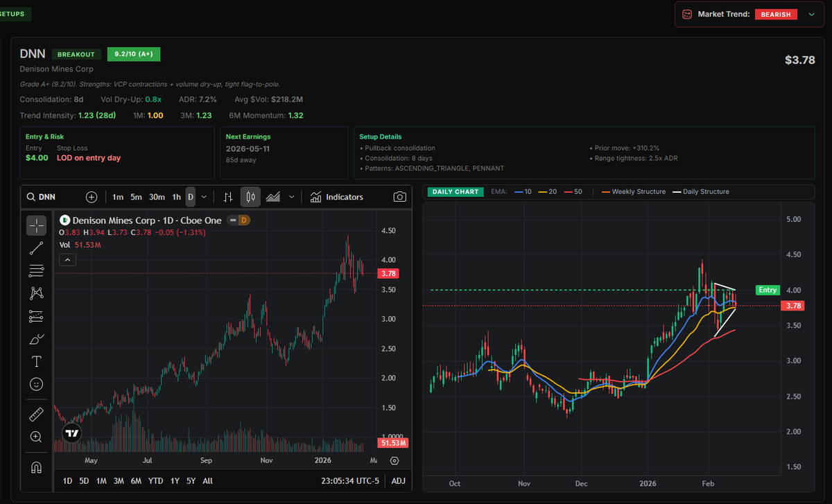Screen dimensions: 832x504
Task: Select the 5m interval
Action: point(137,197)
